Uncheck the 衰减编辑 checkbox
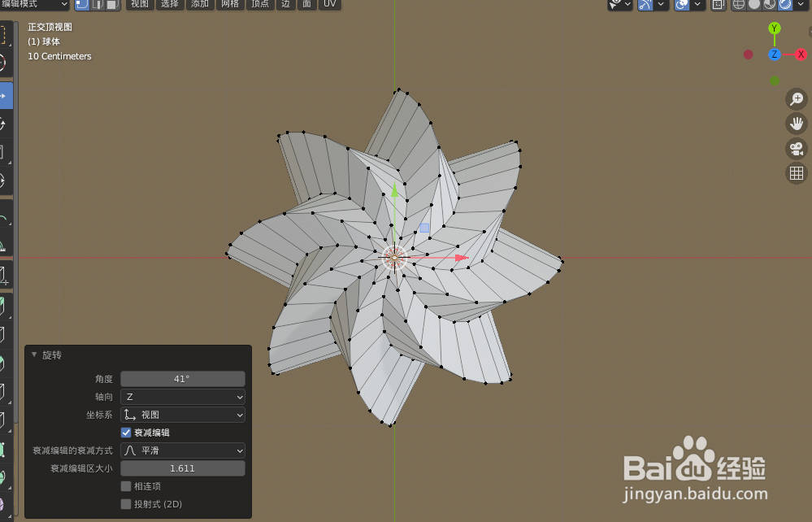The height and width of the screenshot is (522, 812). tap(126, 433)
